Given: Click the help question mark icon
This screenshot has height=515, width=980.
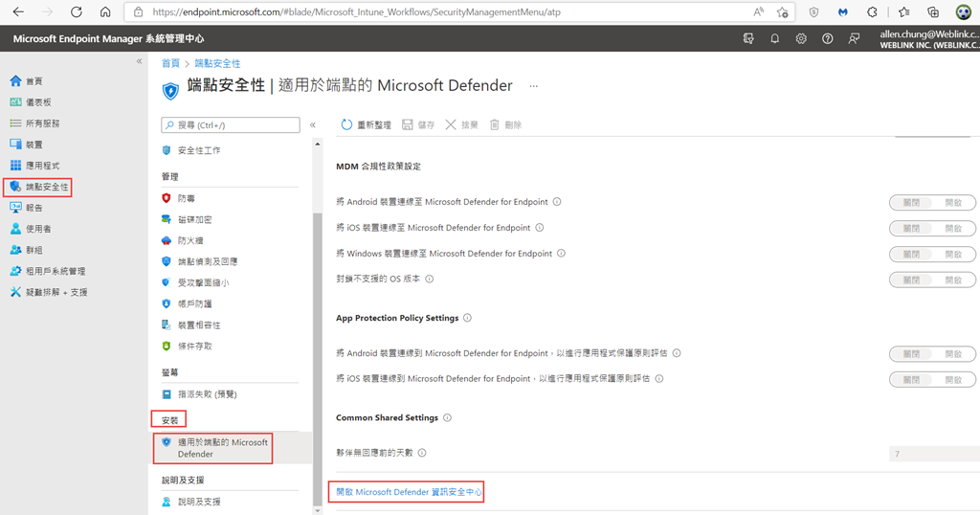Looking at the screenshot, I should [827, 38].
